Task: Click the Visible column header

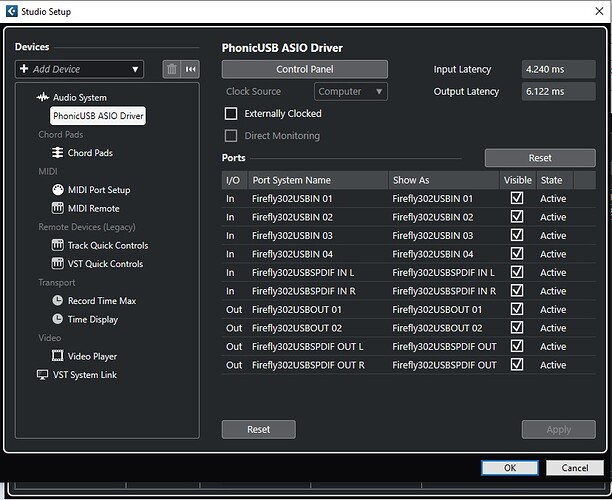Action: 518,180
